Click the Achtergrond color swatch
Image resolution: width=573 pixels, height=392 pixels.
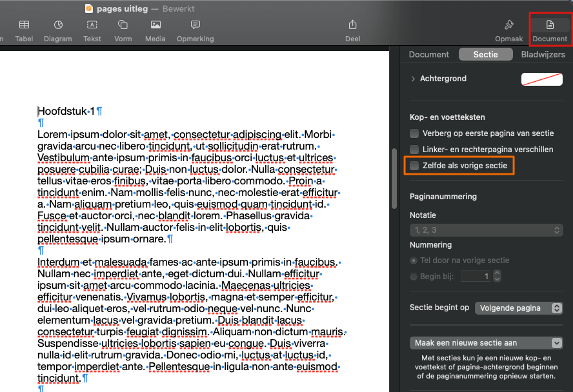tap(541, 79)
